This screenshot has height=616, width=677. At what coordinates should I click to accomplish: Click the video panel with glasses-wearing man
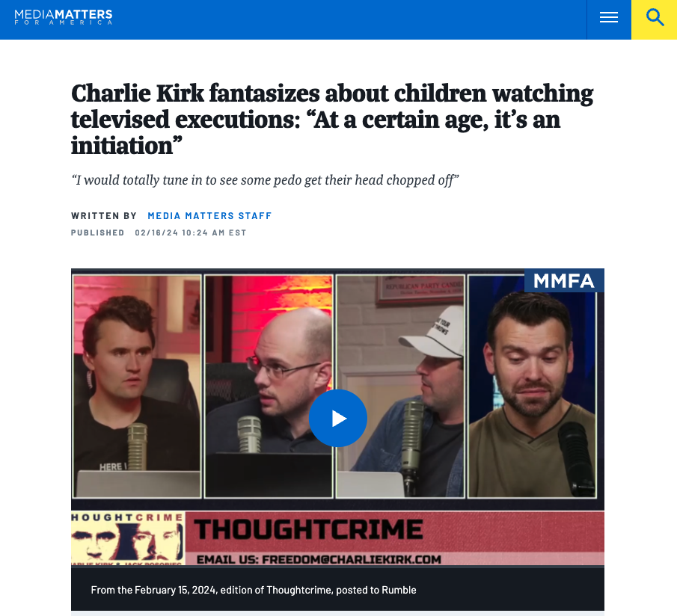click(269, 386)
